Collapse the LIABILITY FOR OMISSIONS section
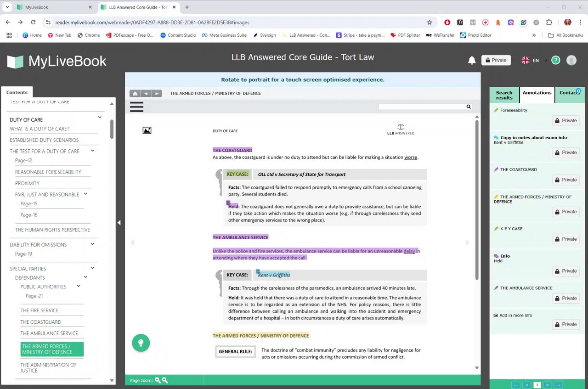588x389 pixels. coord(92,244)
